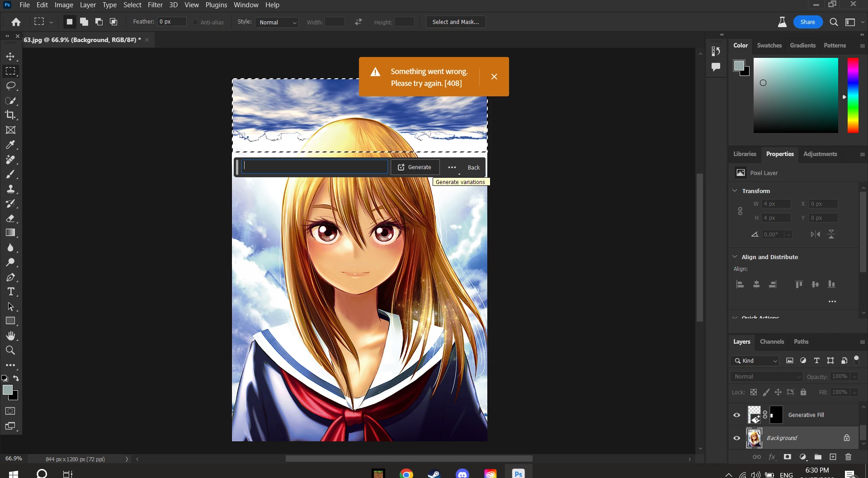Select the Hand tool
This screenshot has width=868, height=478.
[x=10, y=336]
